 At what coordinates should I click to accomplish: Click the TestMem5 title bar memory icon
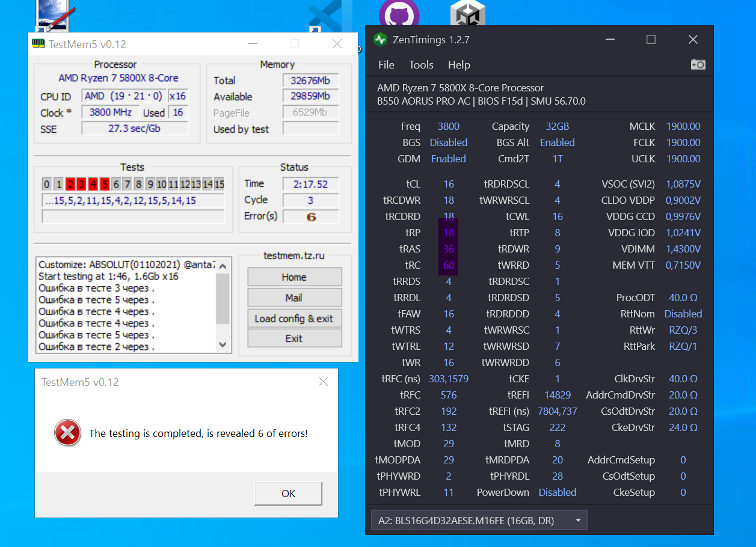(x=38, y=44)
